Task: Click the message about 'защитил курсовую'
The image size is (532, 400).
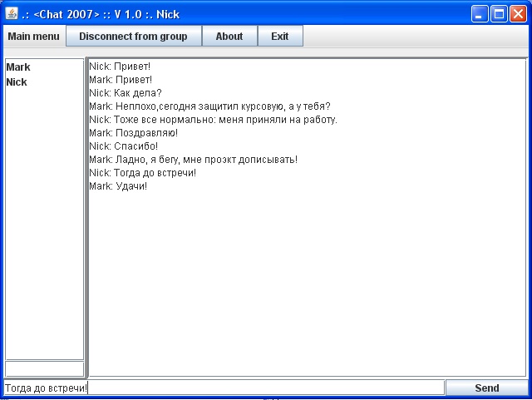Action: 209,106
